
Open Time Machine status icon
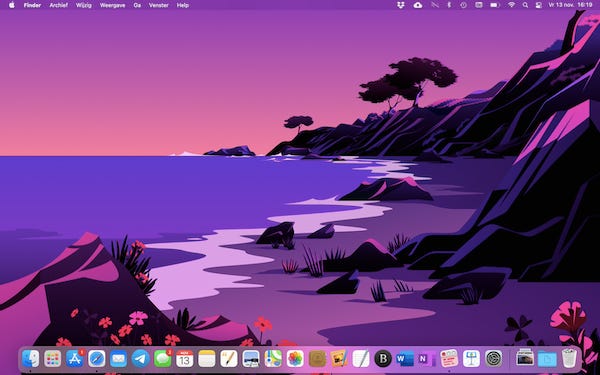463,5
